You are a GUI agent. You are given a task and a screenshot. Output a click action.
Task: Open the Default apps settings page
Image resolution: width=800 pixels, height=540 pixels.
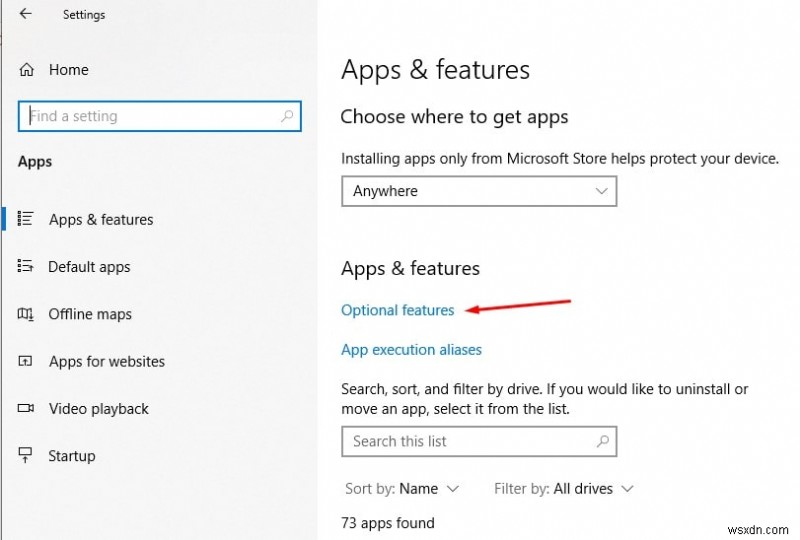[x=89, y=267]
